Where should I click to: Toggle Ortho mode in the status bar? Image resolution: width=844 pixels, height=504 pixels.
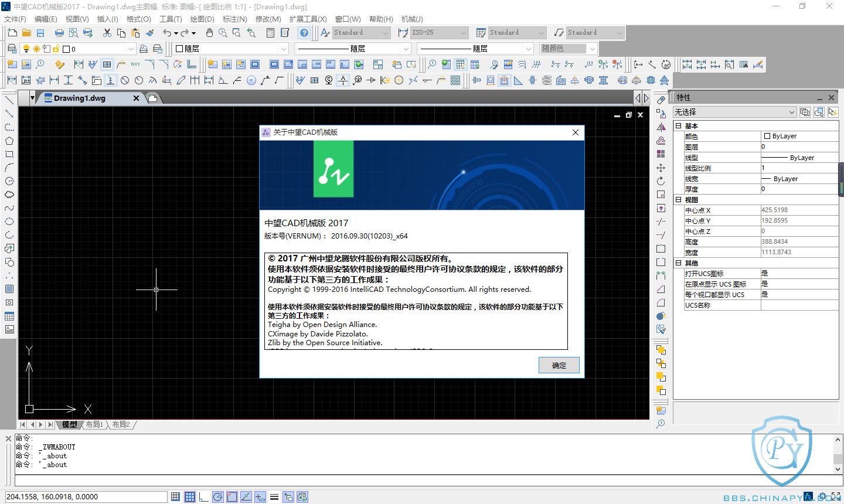coord(203,497)
